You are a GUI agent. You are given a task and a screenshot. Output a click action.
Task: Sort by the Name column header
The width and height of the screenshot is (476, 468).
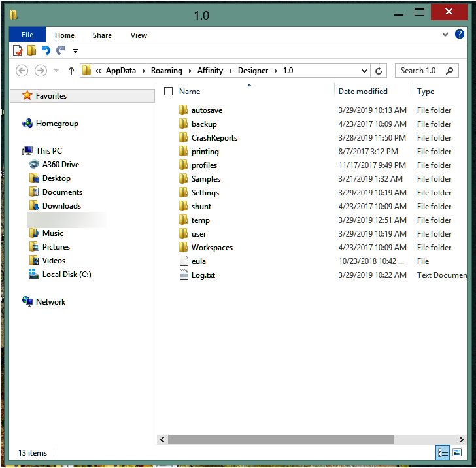[x=190, y=92]
